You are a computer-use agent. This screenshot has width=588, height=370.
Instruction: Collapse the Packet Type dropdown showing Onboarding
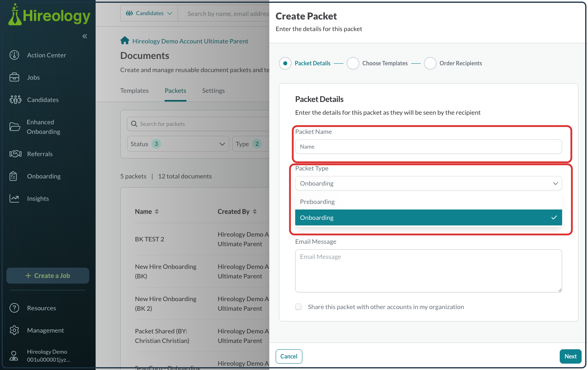pos(429,183)
